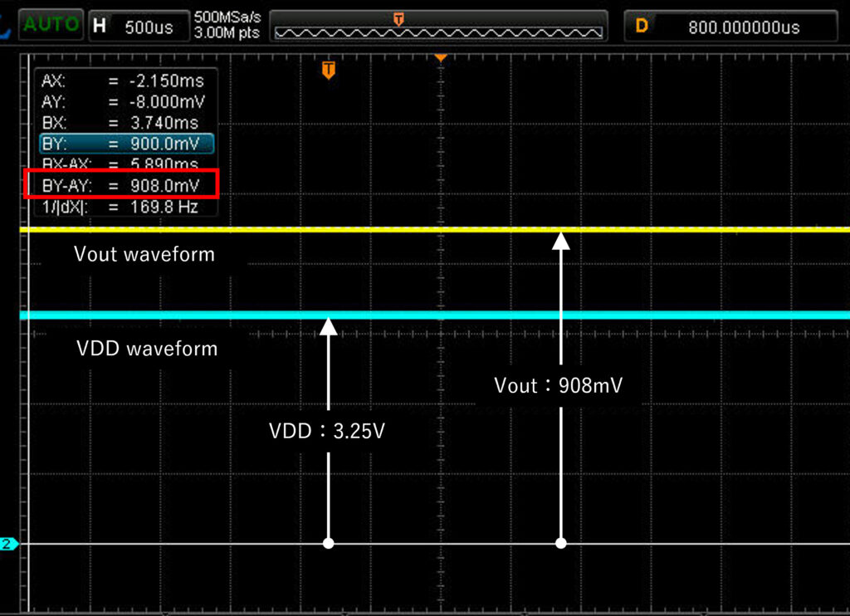This screenshot has height=616, width=850.
Task: Click the orange D delay icon
Action: pos(641,27)
